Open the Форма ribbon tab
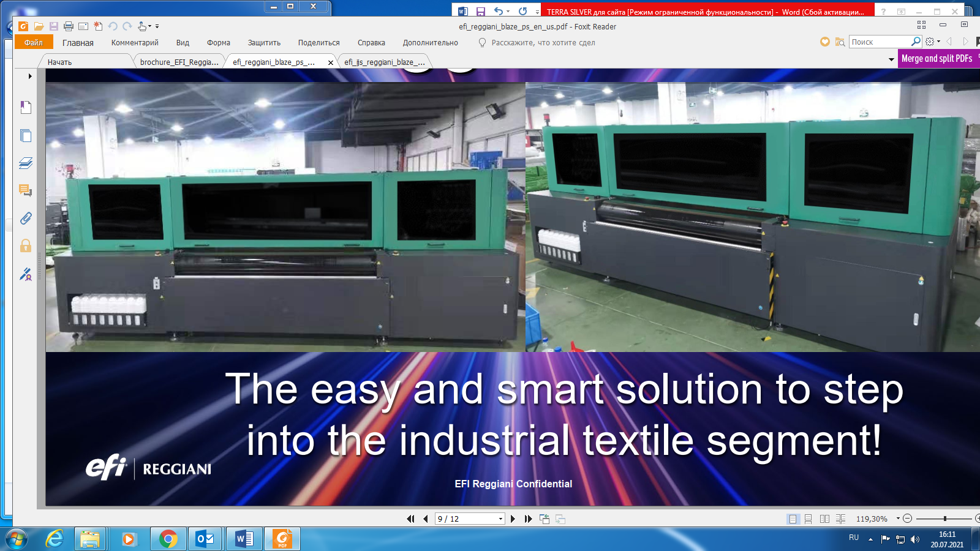The height and width of the screenshot is (551, 980). [x=219, y=43]
